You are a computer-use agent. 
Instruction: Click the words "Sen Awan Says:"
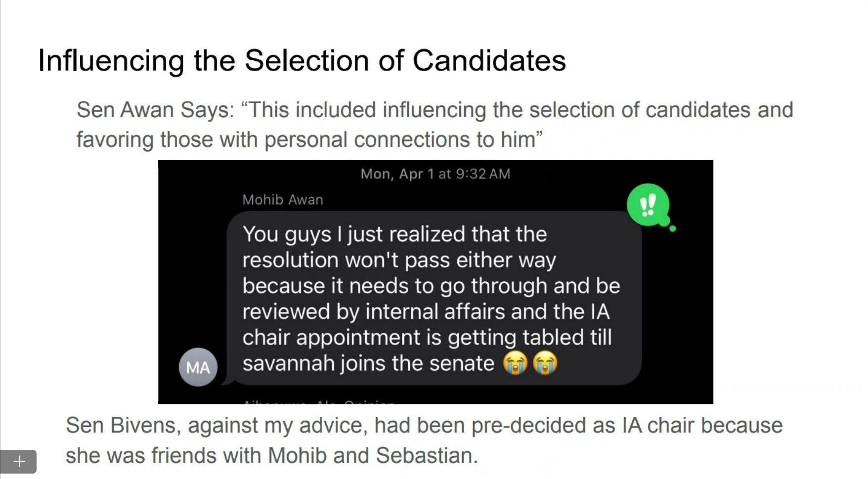(155, 110)
